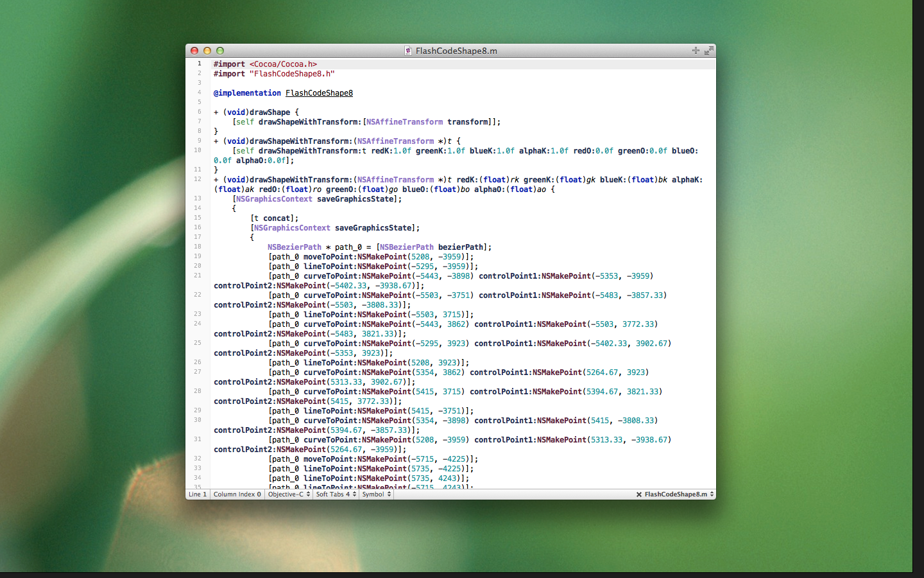This screenshot has width=924, height=578.
Task: Click the bezierPath method call on line 18
Action: tap(461, 247)
